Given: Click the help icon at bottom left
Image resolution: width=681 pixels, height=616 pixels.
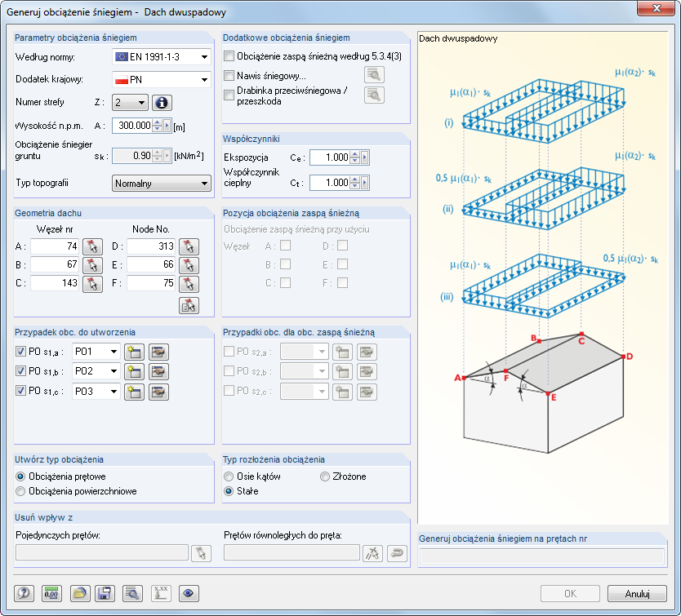Looking at the screenshot, I should click(x=24, y=593).
